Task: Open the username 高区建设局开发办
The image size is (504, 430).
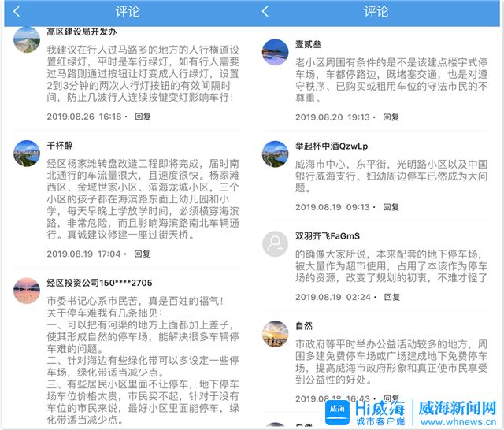Action: [82, 32]
